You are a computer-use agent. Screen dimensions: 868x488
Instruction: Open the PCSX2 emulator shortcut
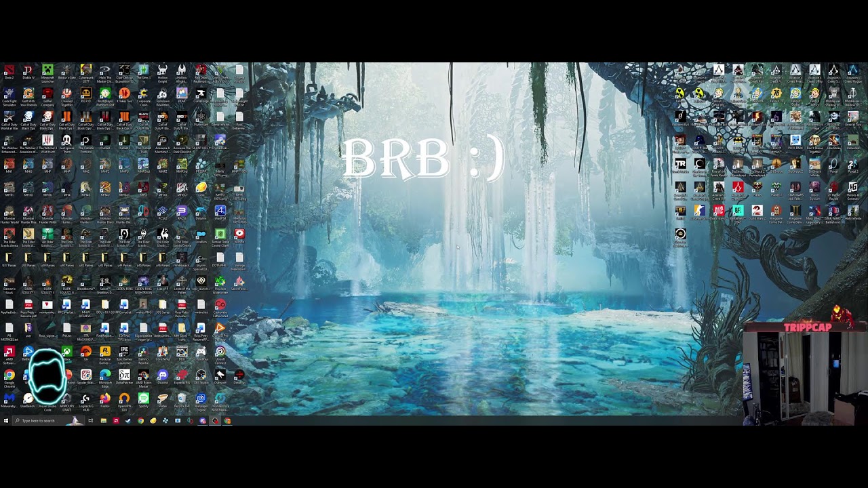[162, 213]
